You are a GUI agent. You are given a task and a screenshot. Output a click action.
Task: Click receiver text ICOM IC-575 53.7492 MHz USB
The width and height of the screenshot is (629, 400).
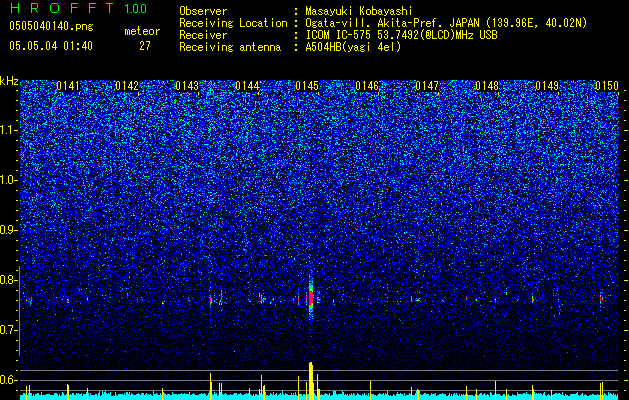[x=401, y=35]
